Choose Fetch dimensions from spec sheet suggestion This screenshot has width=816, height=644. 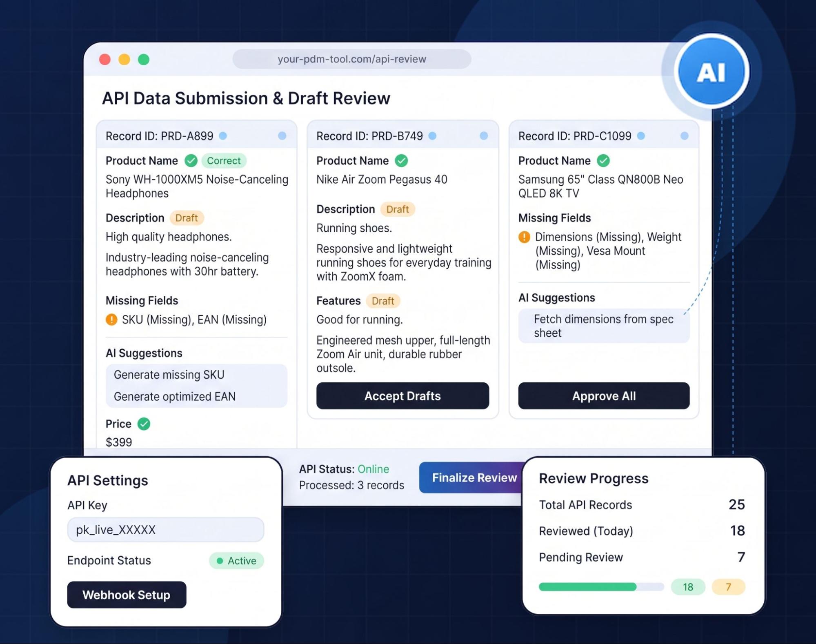(604, 326)
